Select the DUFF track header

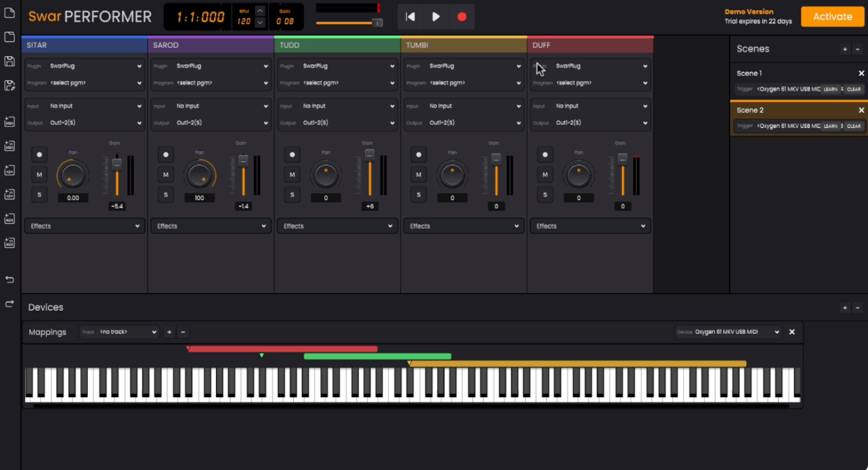pyautogui.click(x=590, y=45)
